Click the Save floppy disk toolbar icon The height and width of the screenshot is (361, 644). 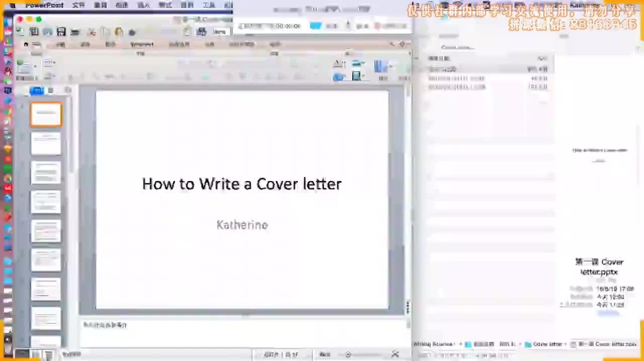click(x=61, y=32)
